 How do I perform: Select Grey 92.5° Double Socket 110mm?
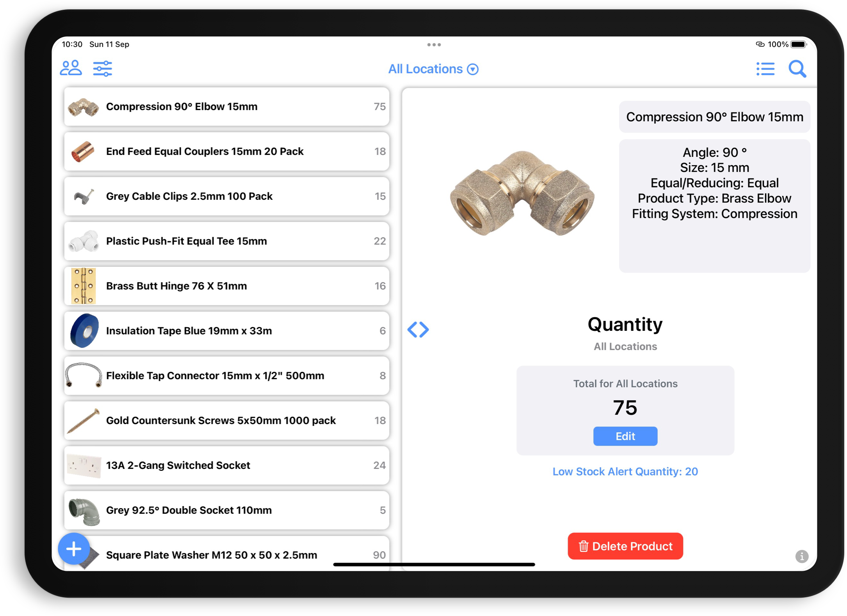pos(226,510)
